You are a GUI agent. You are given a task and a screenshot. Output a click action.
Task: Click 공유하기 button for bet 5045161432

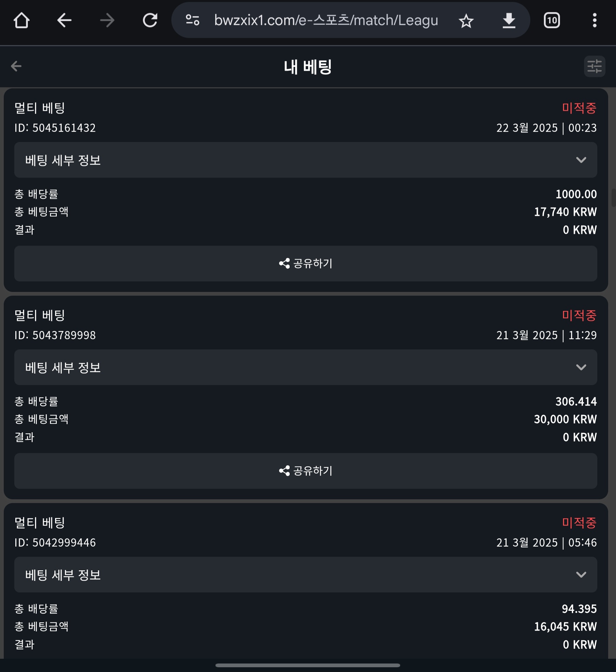tap(306, 263)
